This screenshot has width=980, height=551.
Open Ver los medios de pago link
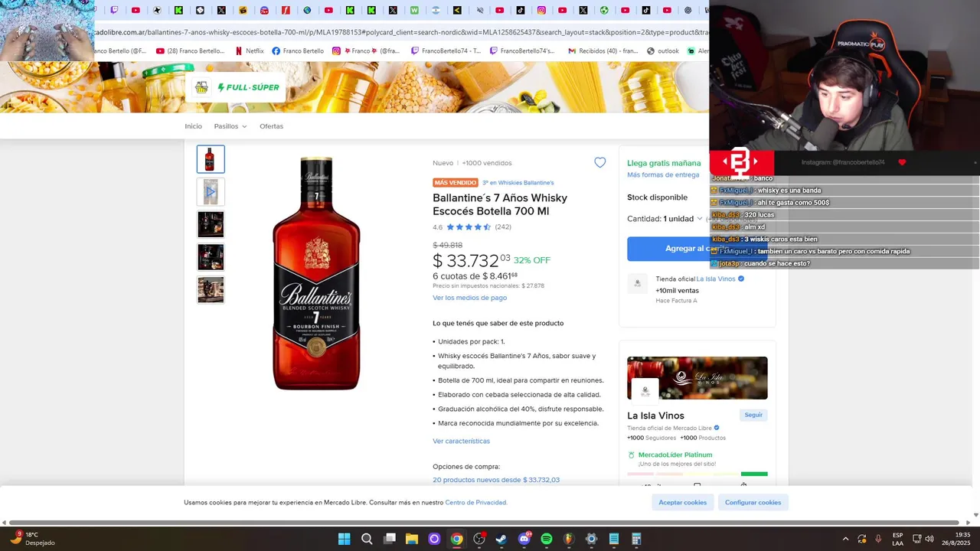click(469, 298)
